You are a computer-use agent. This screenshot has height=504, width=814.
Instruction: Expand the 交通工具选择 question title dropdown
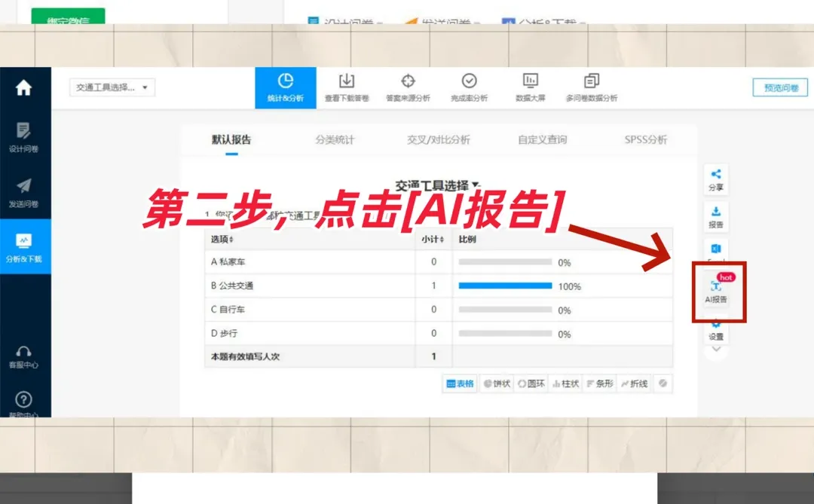(476, 182)
